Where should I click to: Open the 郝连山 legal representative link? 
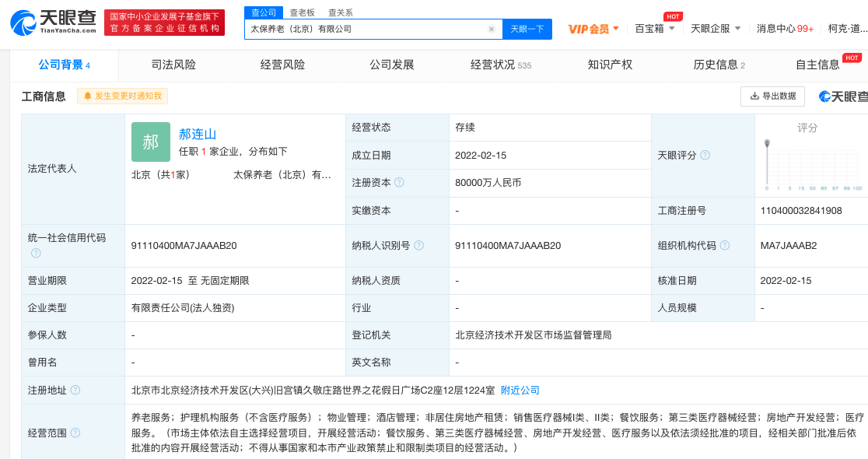pyautogui.click(x=198, y=134)
